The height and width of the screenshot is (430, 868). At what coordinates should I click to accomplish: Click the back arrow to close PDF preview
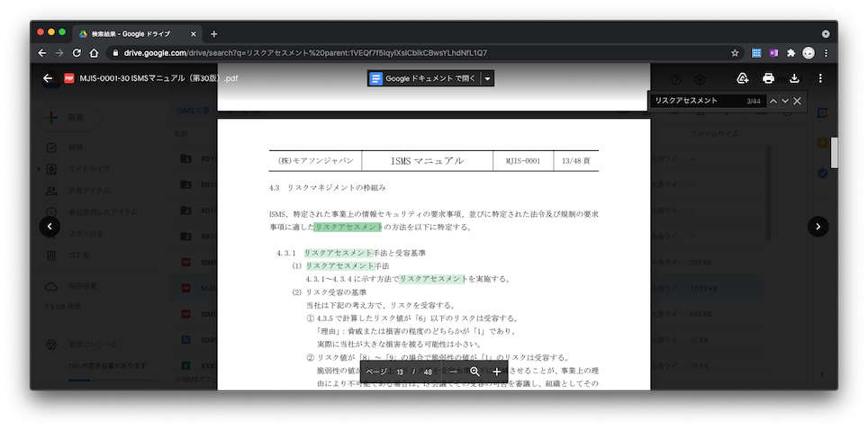(x=48, y=78)
